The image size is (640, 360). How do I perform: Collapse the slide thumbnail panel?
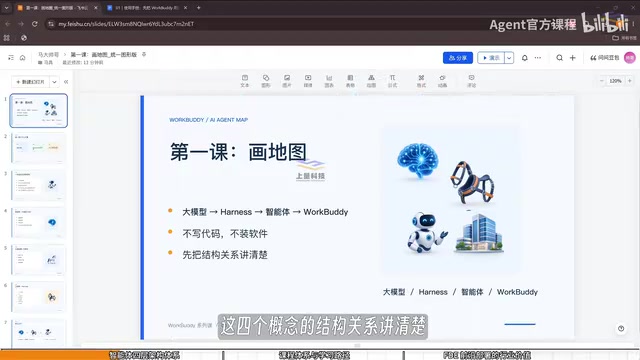(x=66, y=82)
